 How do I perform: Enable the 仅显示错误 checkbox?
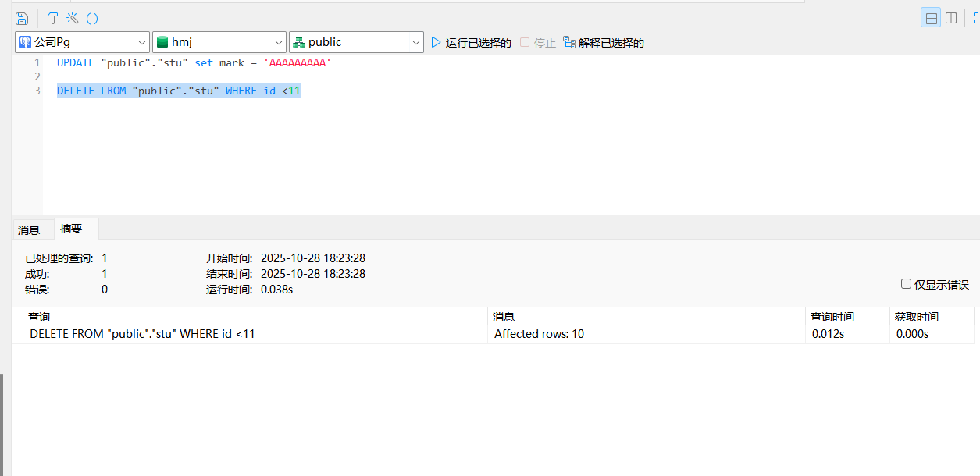click(906, 284)
